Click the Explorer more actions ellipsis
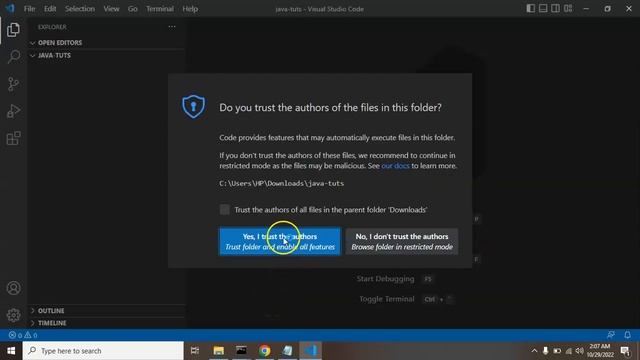Image resolution: width=640 pixels, height=360 pixels. pyautogui.click(x=172, y=27)
